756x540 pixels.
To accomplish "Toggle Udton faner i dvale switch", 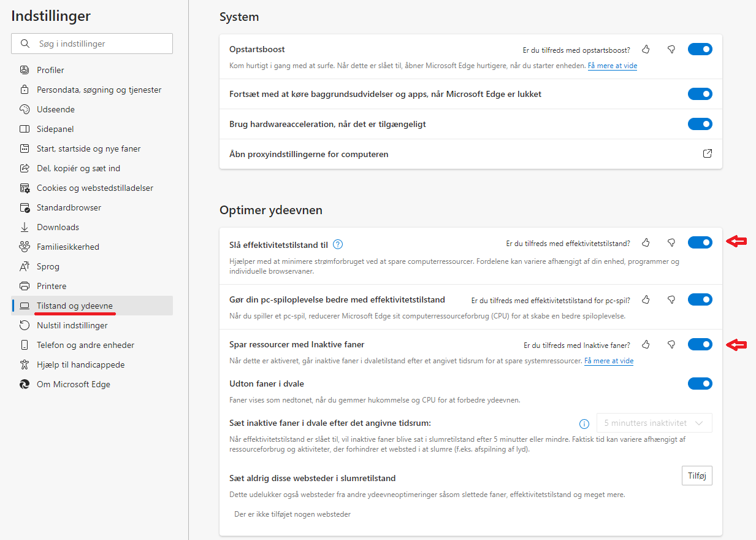I will [700, 384].
